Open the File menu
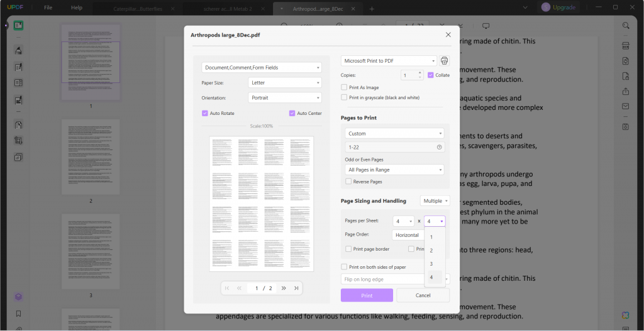 click(48, 8)
